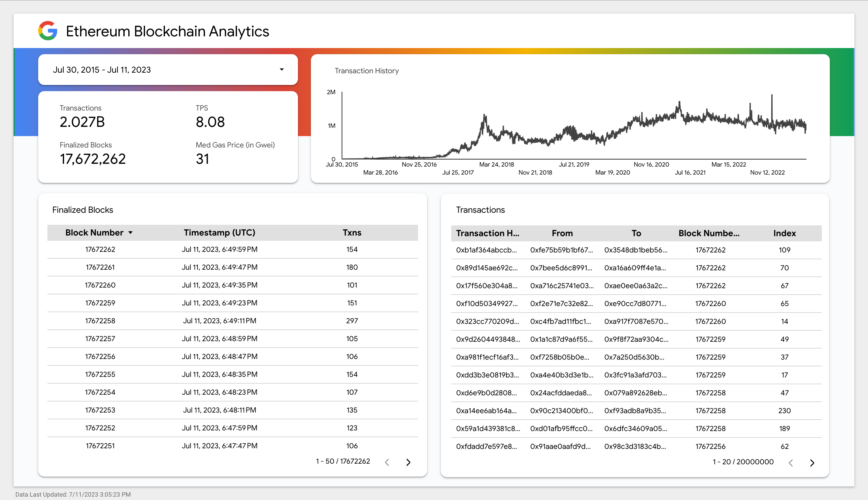Go to next page of Transactions table
This screenshot has height=500, width=868.
pyautogui.click(x=812, y=463)
